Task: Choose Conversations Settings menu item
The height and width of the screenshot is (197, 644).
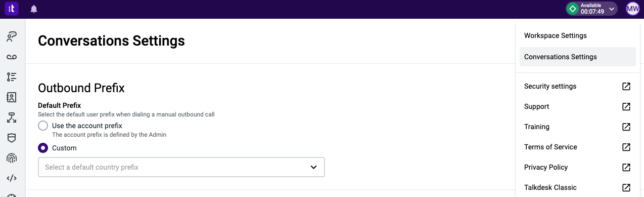Action: tap(578, 57)
